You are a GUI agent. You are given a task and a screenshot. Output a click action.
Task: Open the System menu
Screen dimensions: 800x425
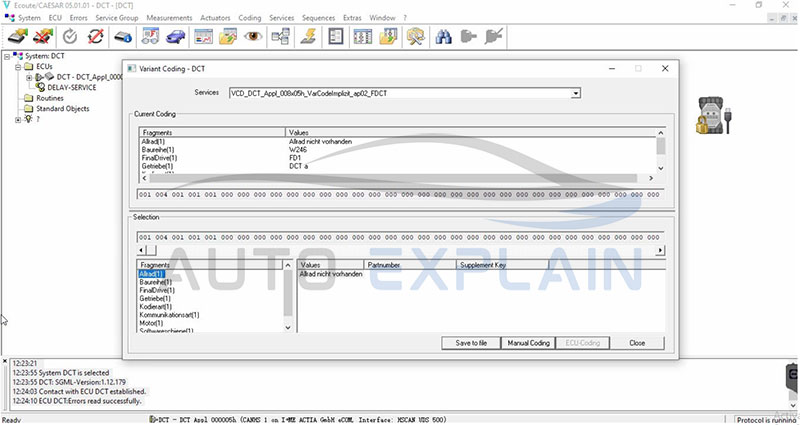(x=29, y=18)
